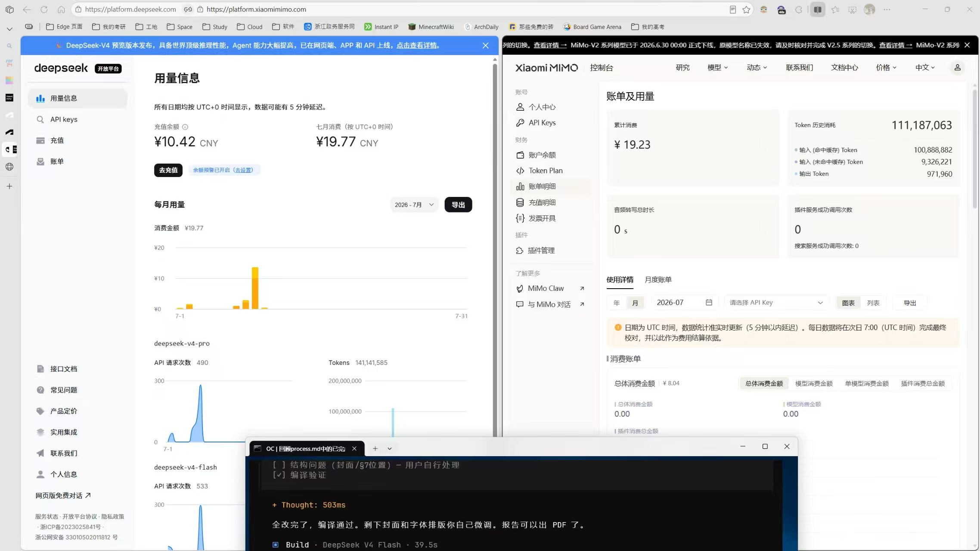Open MiMo Claw external link
The image size is (980, 551).
pyautogui.click(x=551, y=288)
